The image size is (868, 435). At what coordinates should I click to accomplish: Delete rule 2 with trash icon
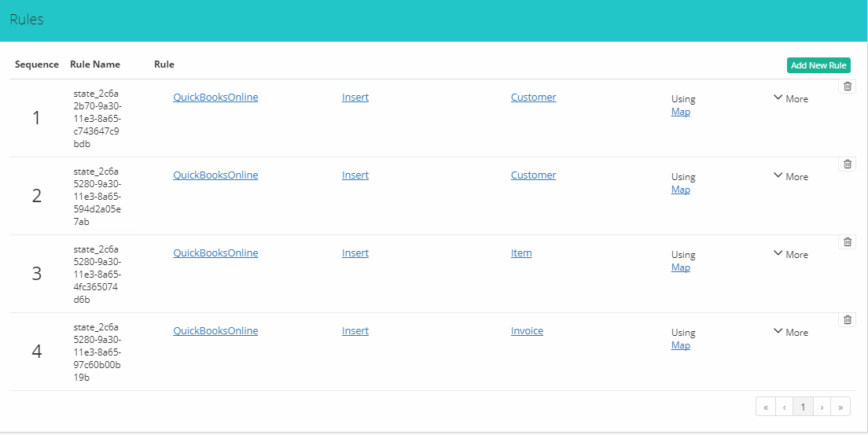coord(847,164)
